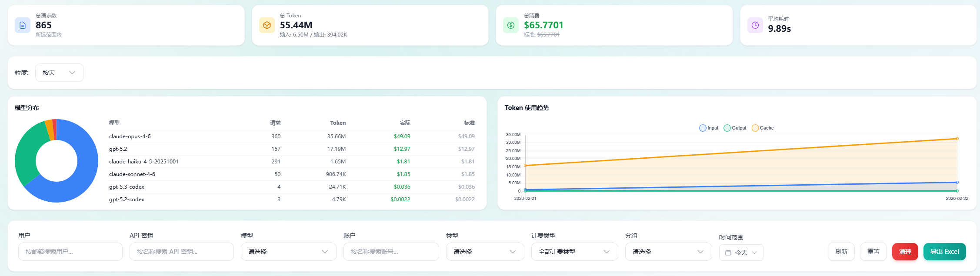Screen dimensions: 980x276
Task: Click the 刷新 button
Action: (841, 252)
